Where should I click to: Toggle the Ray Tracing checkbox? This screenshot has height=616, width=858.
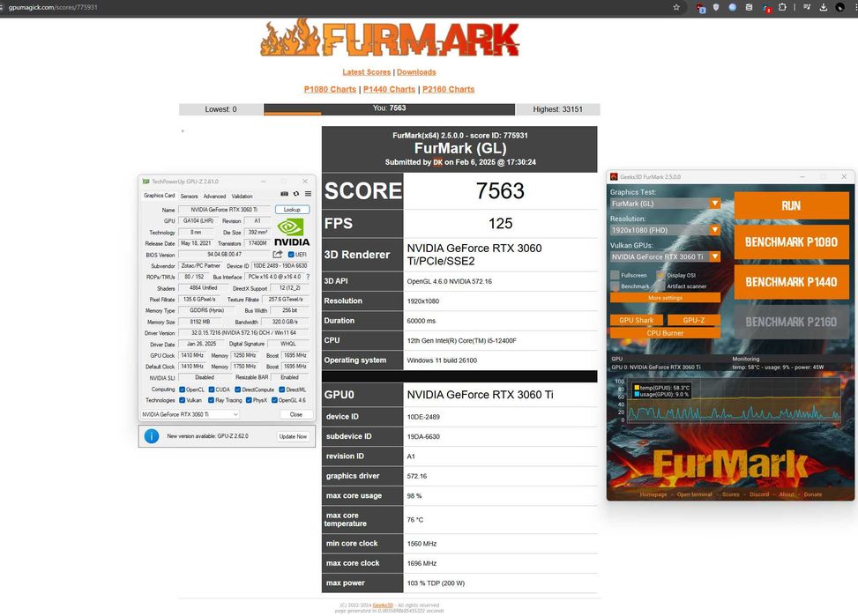212,400
